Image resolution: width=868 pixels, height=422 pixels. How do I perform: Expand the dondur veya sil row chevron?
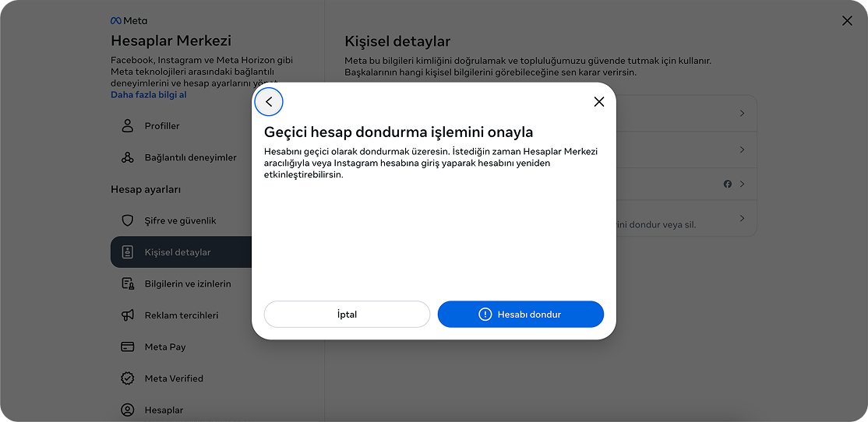tap(743, 218)
